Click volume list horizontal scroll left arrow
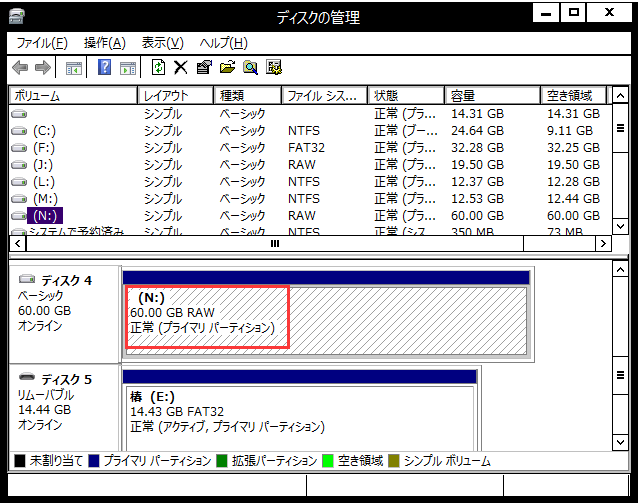This screenshot has height=503, width=639. (x=18, y=244)
